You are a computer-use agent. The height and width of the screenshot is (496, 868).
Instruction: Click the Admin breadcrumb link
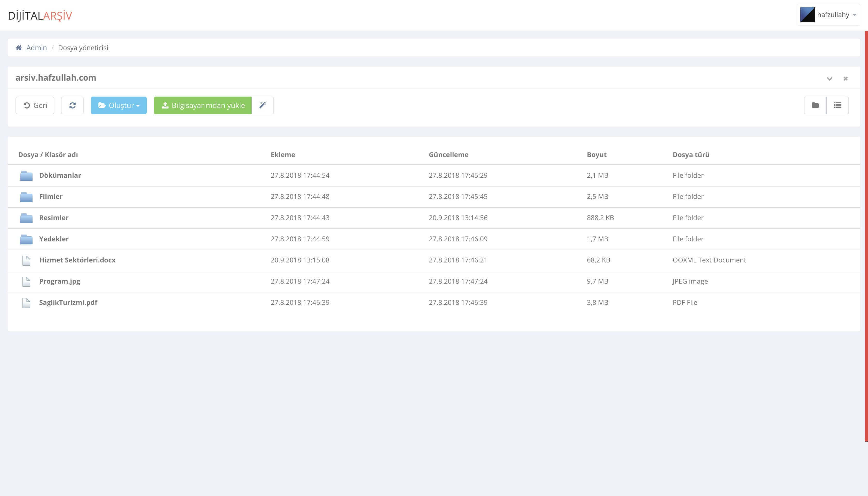pyautogui.click(x=36, y=48)
